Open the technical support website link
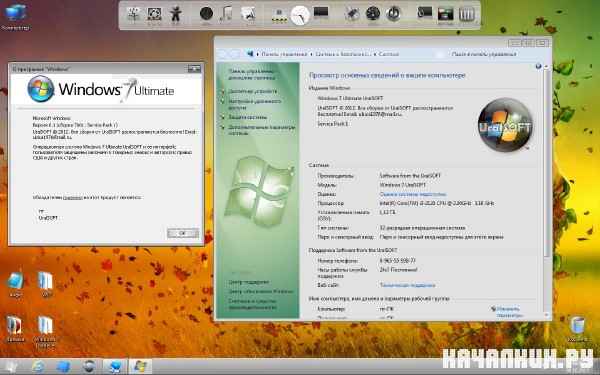Viewport: 600px width, 375px height. pyautogui.click(x=408, y=285)
